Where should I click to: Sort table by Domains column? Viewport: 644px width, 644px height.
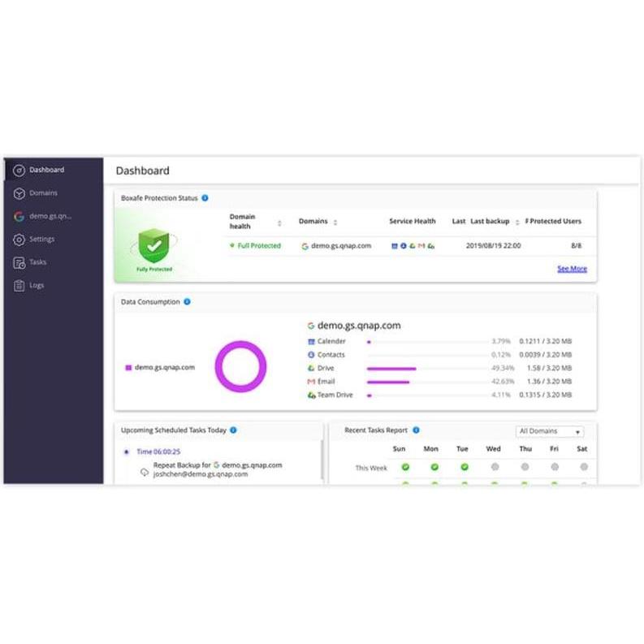(335, 223)
